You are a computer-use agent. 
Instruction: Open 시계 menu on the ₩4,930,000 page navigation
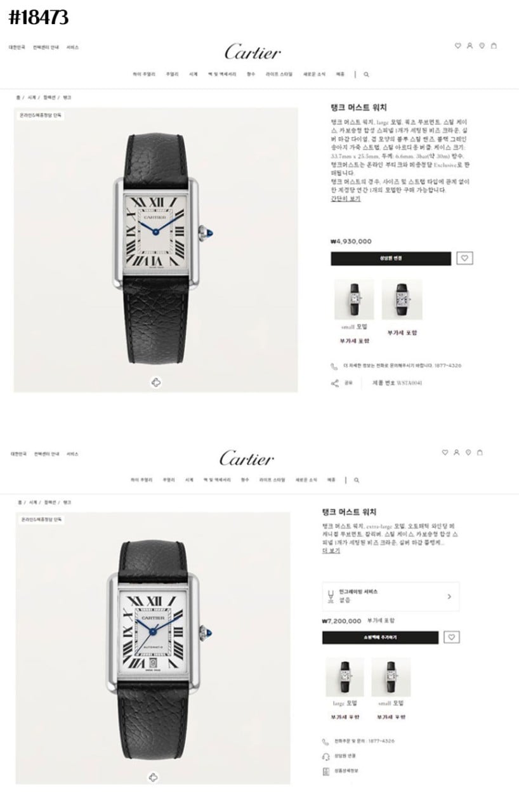pos(193,74)
